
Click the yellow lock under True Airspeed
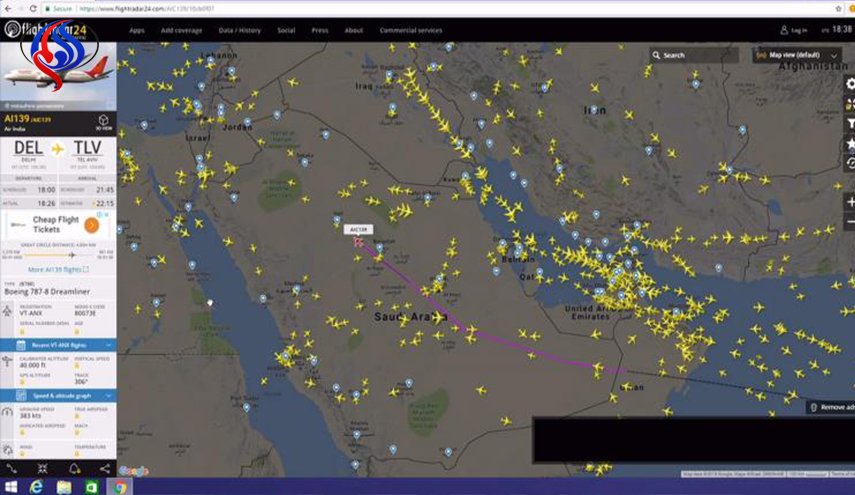tap(77, 416)
